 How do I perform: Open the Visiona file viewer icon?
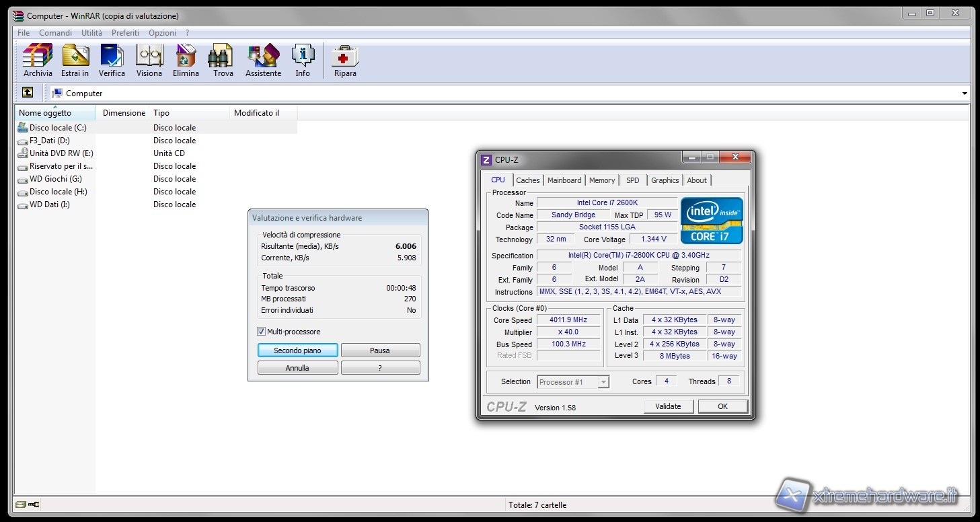tap(149, 61)
